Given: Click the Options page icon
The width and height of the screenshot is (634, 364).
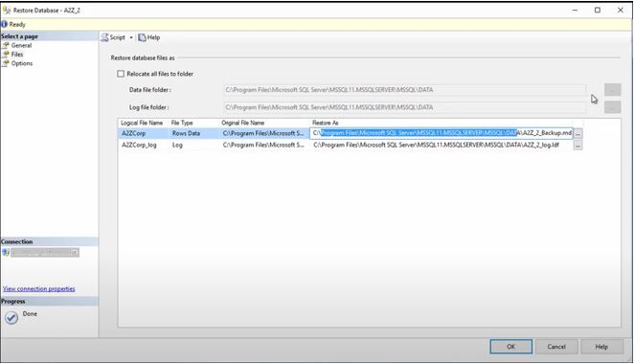Looking at the screenshot, I should pos(6,63).
